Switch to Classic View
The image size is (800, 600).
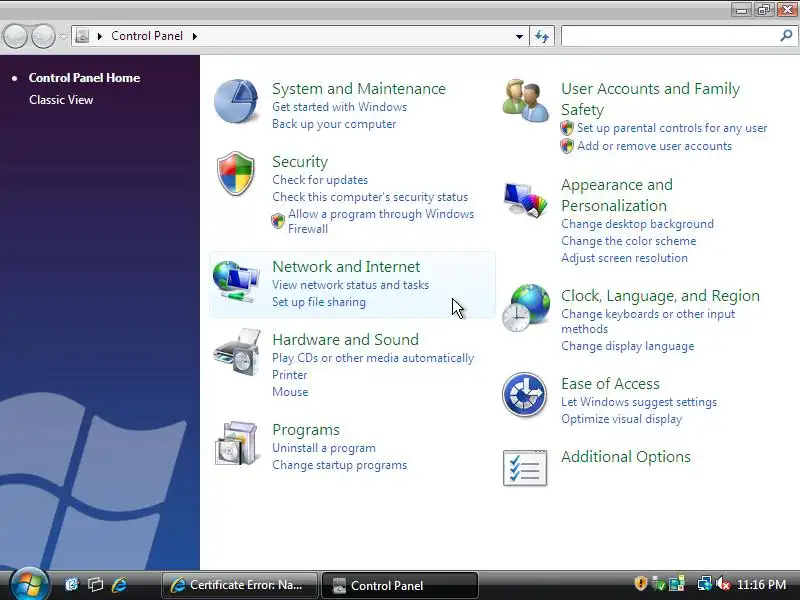pos(61,100)
